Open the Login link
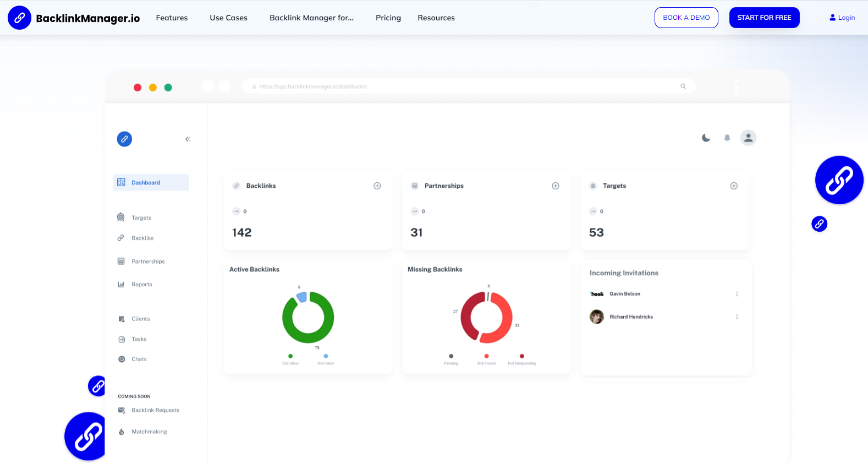Viewport: 868px width, 463px height. click(842, 18)
